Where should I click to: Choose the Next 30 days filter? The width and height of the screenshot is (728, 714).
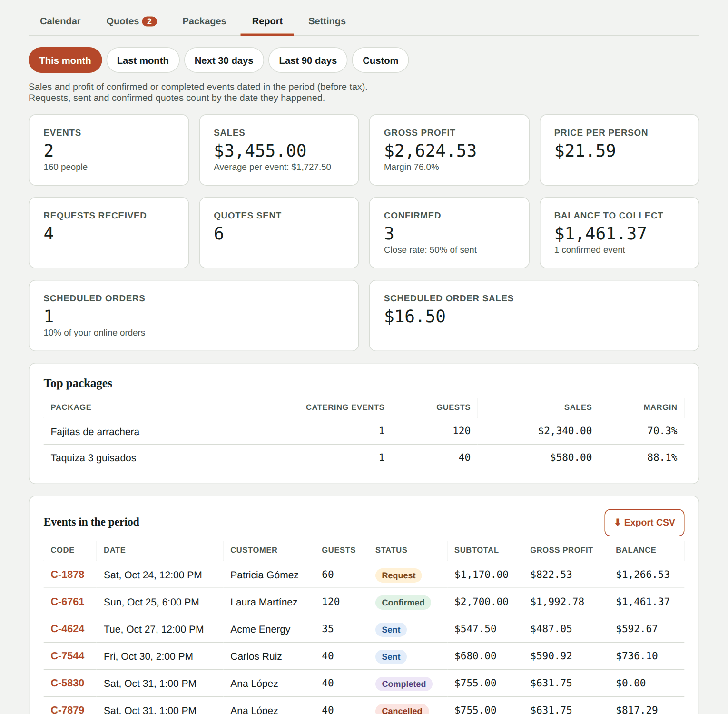coord(224,60)
